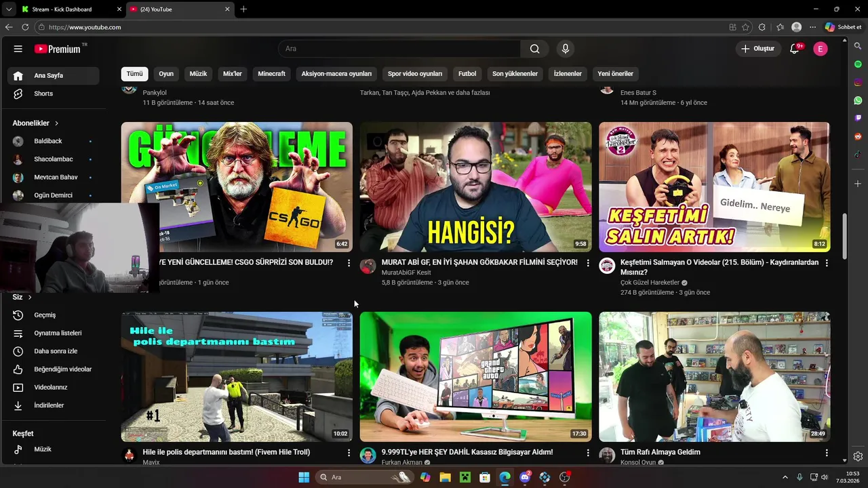This screenshot has width=868, height=488.
Task: Open Ogün Demirci subscription channel
Action: point(54,195)
